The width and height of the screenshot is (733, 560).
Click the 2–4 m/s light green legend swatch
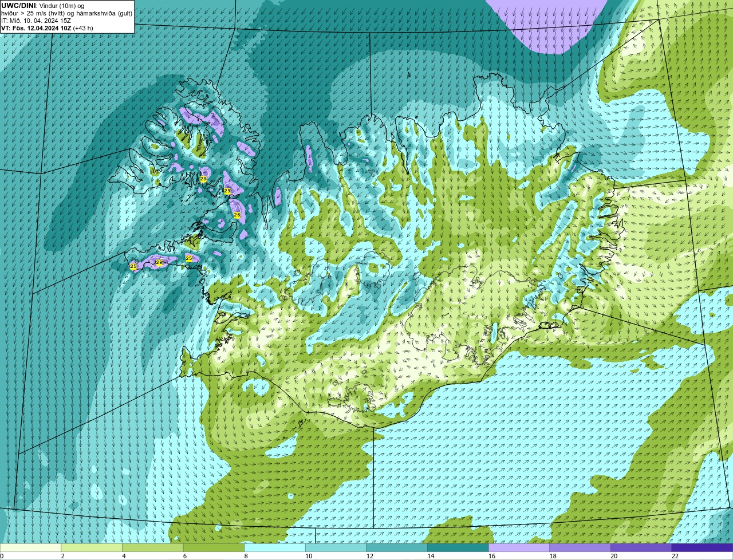click(x=92, y=547)
